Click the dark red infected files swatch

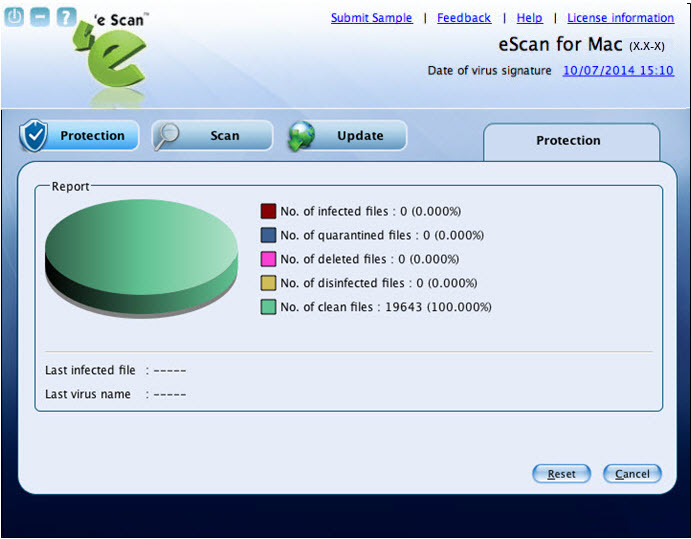(x=268, y=211)
